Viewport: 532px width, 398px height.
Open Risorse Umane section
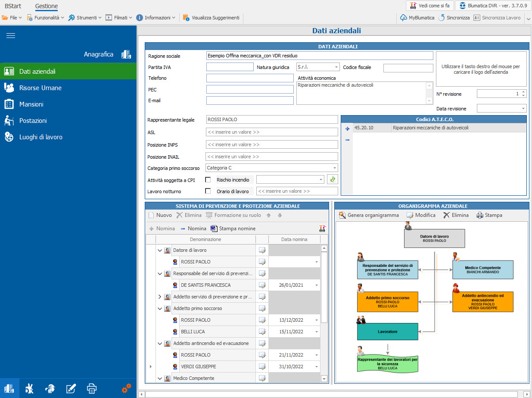point(68,88)
